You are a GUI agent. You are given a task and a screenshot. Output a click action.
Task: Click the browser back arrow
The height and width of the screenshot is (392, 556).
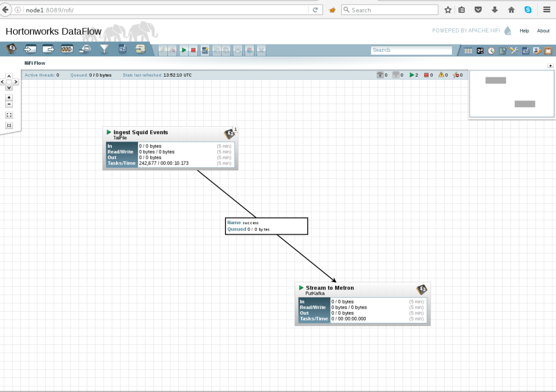[5, 10]
